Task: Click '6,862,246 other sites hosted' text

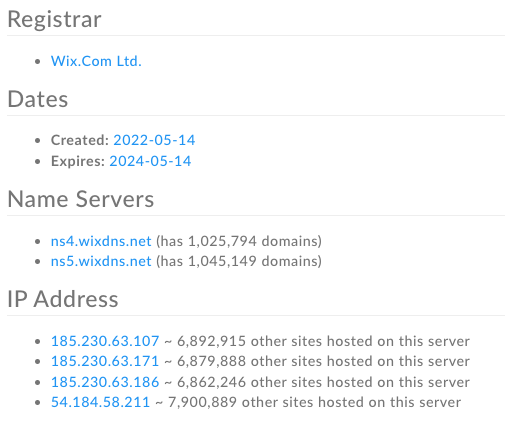Action: (275, 382)
